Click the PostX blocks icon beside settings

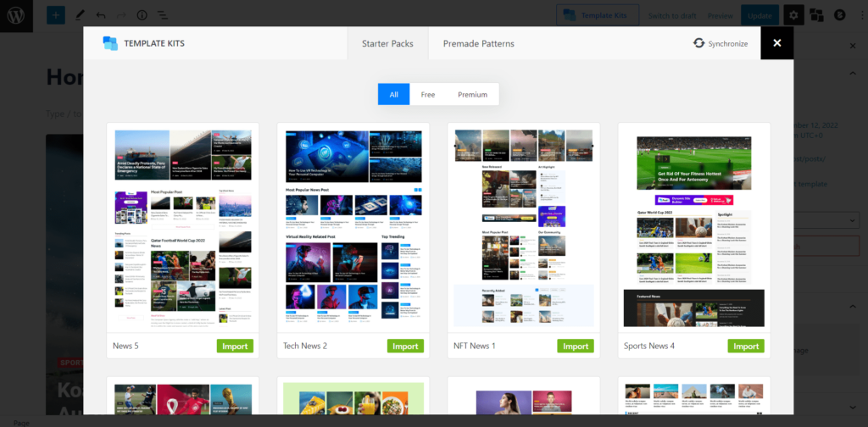816,15
